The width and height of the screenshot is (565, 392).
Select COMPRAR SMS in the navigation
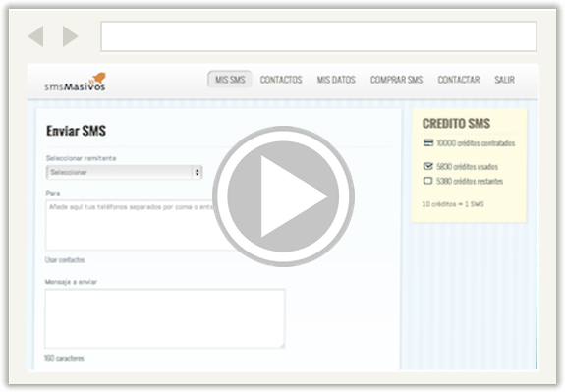396,80
